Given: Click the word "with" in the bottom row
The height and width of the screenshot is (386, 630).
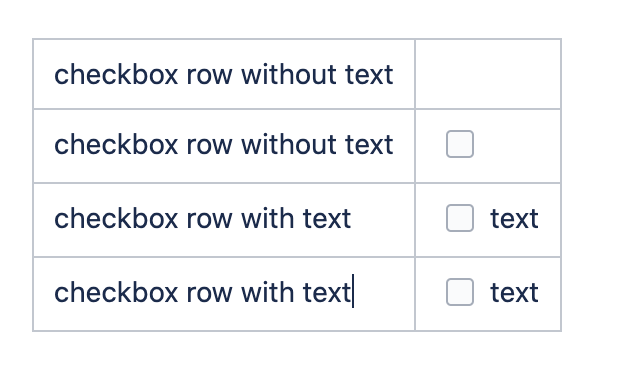Looking at the screenshot, I should tap(268, 292).
